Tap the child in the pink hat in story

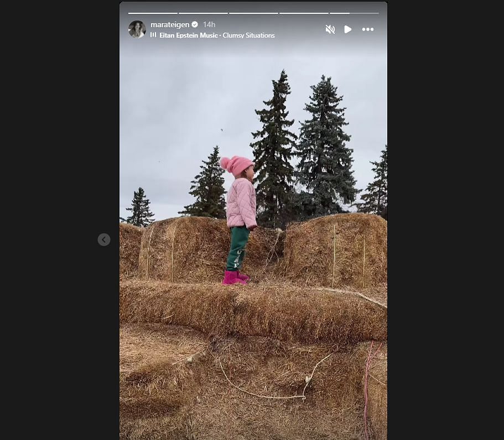click(238, 221)
